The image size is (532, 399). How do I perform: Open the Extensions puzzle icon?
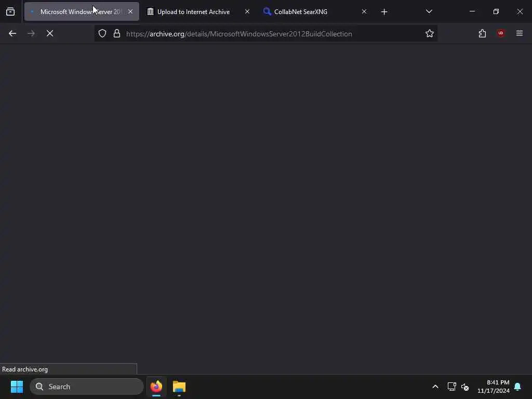tap(482, 33)
